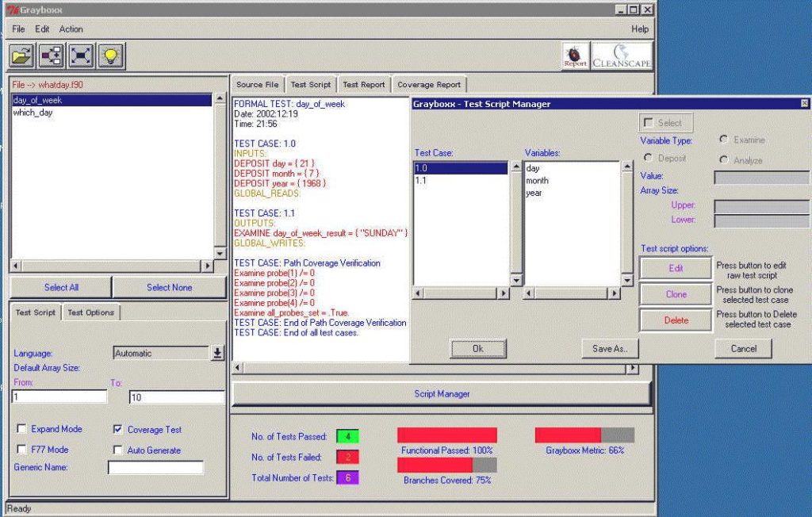Click the Functional Passed progress bar
This screenshot has width=812, height=517.
pos(447,435)
